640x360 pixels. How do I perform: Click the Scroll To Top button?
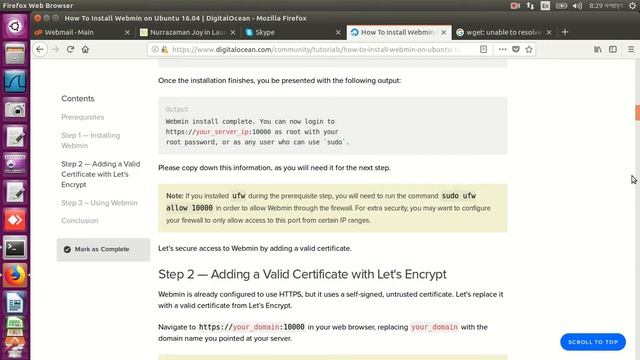[x=593, y=342]
